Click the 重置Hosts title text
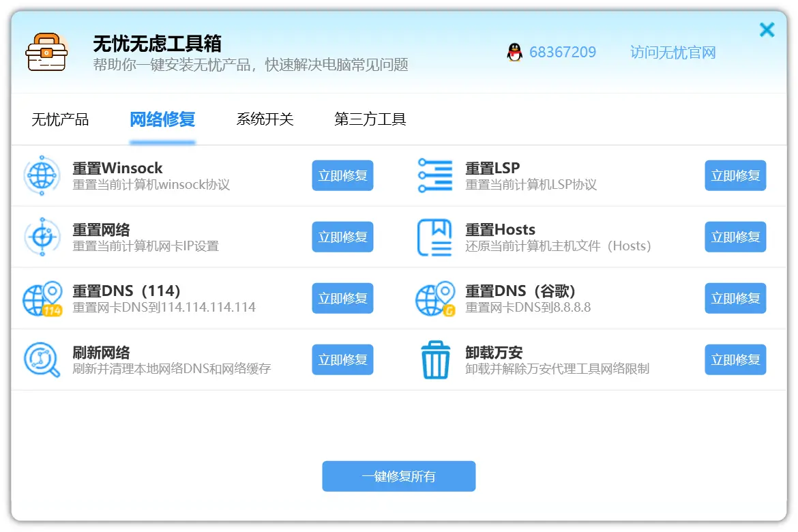798x532 pixels. [500, 230]
